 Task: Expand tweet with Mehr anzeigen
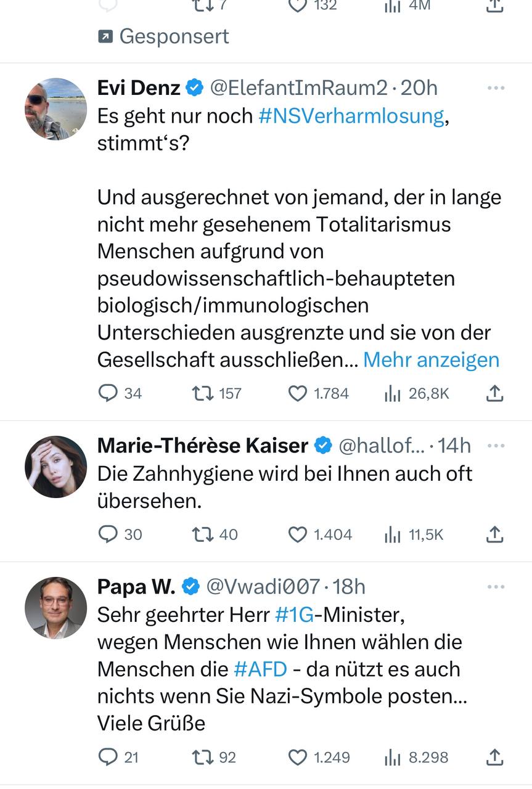click(431, 359)
